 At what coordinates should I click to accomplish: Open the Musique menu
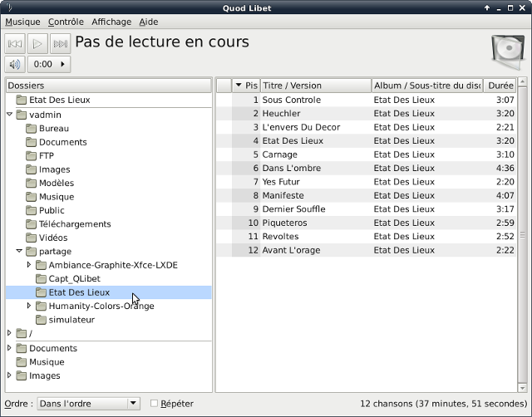coord(22,22)
